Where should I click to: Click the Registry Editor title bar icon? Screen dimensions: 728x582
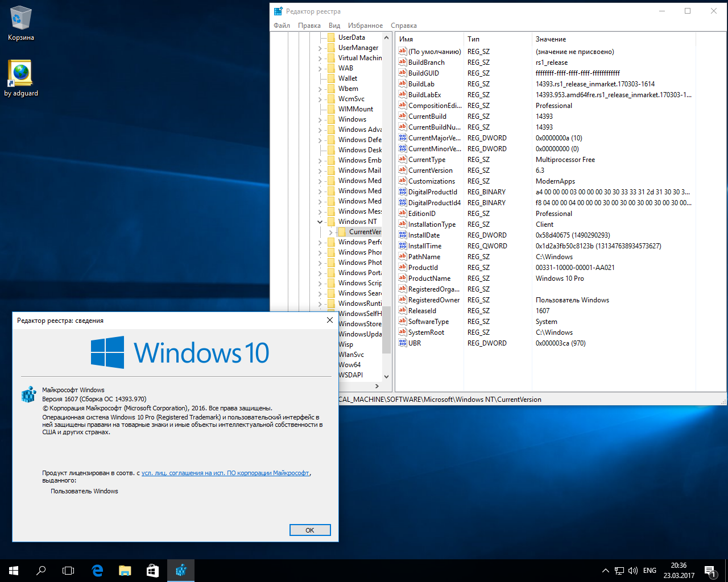(x=278, y=11)
